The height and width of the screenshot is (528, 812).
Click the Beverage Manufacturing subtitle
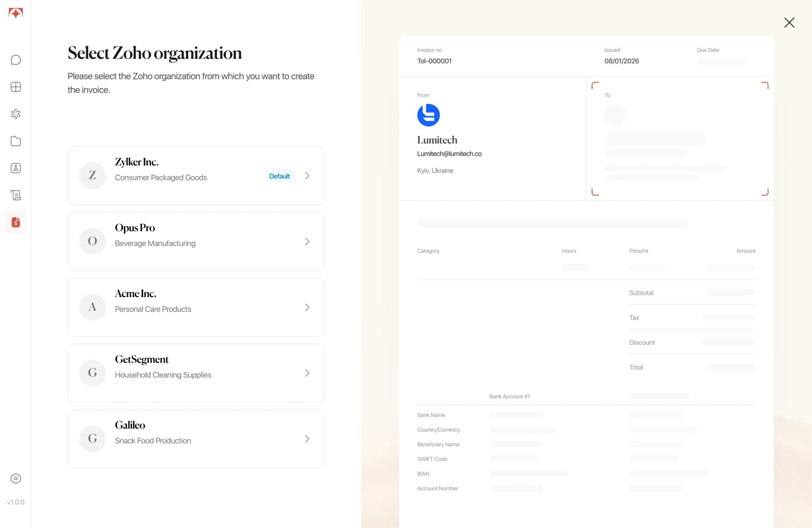pos(155,243)
